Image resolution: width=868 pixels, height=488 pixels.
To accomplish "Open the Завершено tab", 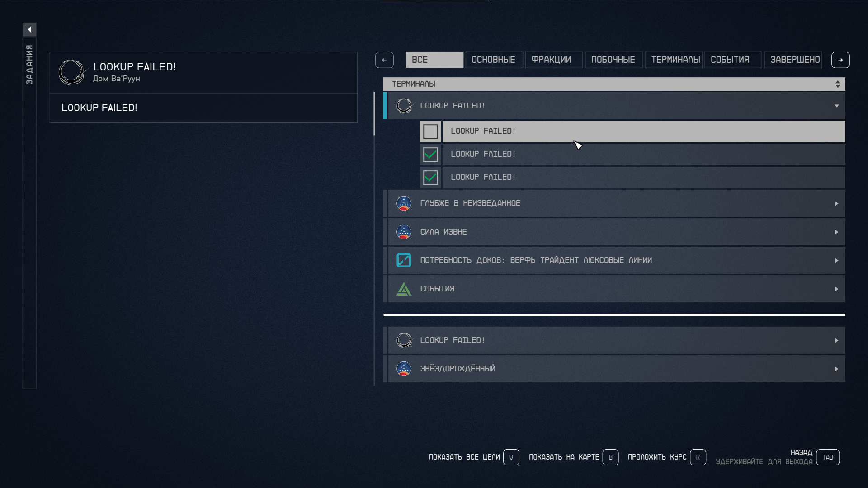I will 794,60.
